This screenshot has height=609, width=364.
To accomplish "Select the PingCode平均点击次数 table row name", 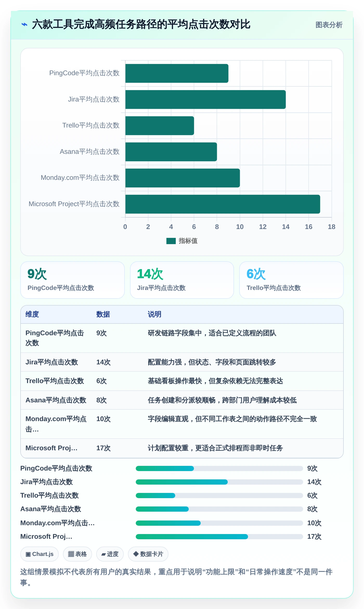I will (55, 338).
